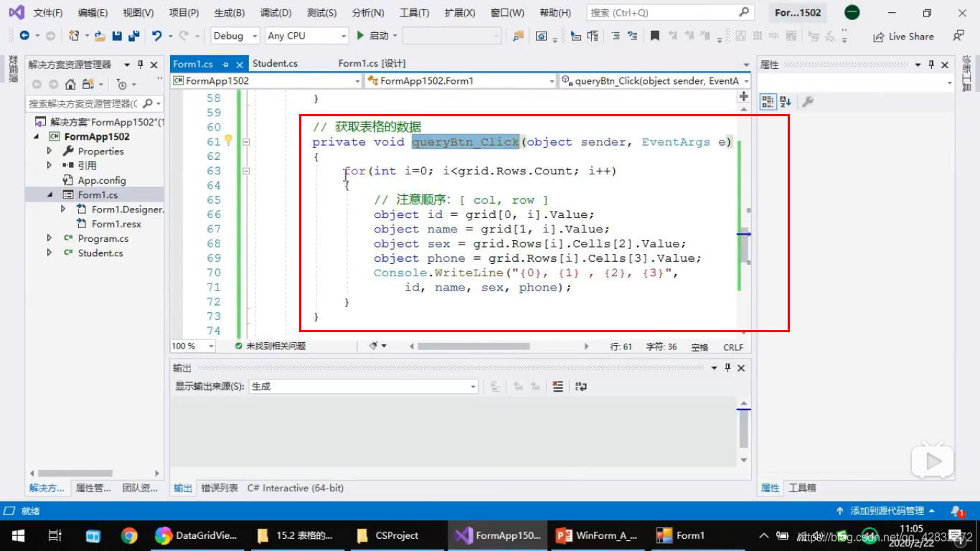Open the Windows Start menu

click(x=18, y=535)
